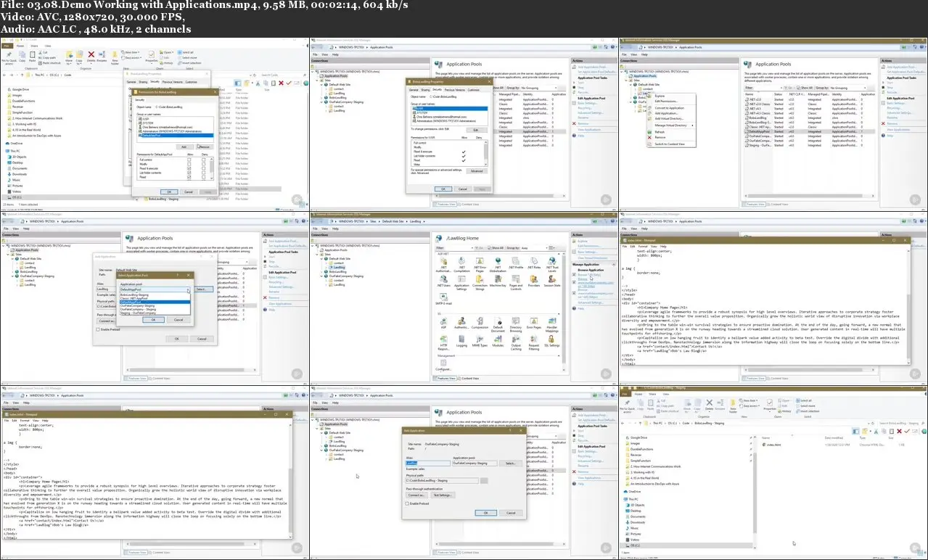Viewport: 928px width, 560px height.
Task: Open Output Caching feature icon
Action: [516, 344]
